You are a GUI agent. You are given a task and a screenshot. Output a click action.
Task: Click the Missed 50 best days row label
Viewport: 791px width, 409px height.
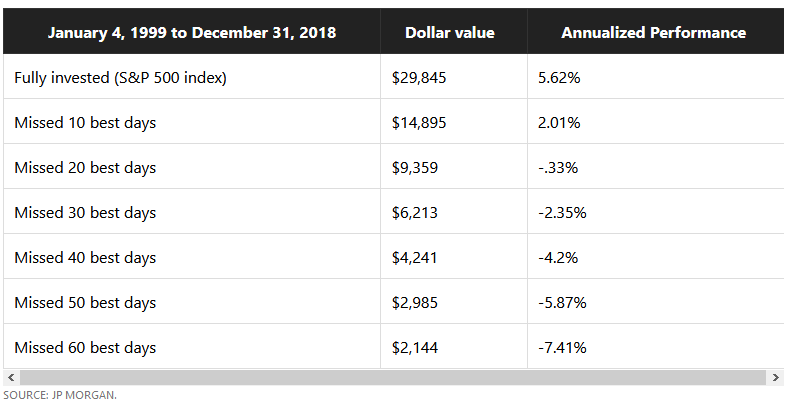point(85,303)
